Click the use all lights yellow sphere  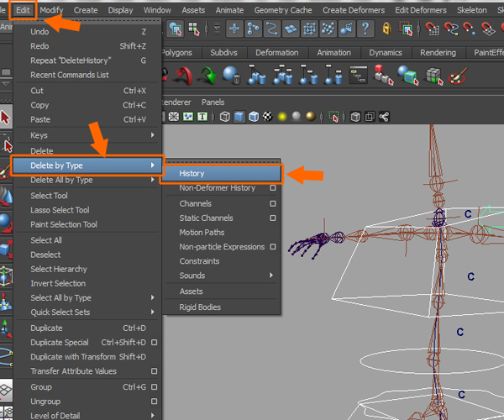[x=282, y=117]
